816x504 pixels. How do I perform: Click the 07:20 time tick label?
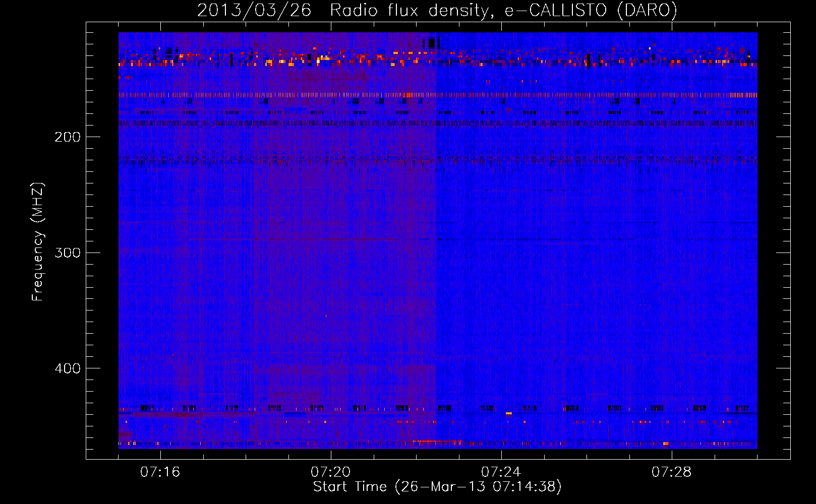coord(331,472)
